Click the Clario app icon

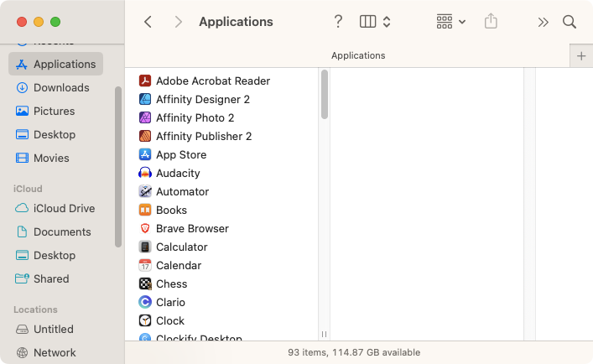click(145, 303)
